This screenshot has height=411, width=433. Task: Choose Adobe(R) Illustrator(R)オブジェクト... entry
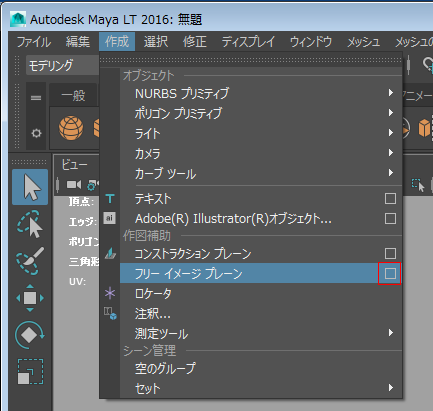(x=261, y=219)
